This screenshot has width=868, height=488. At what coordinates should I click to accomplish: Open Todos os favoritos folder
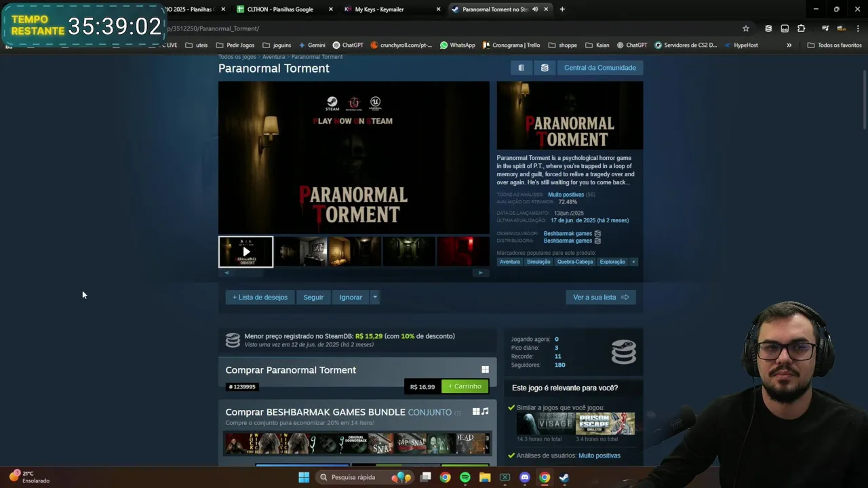click(834, 45)
